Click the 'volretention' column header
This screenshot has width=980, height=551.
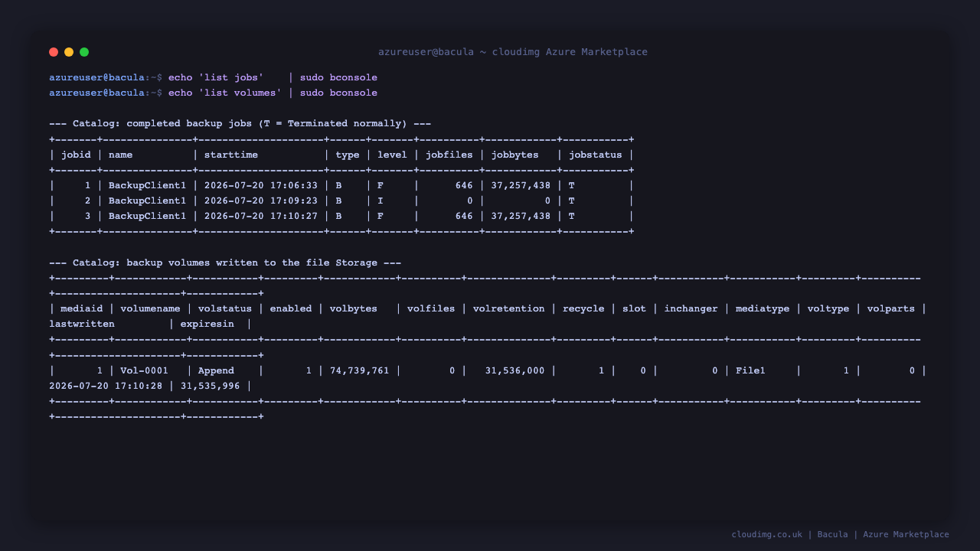pos(509,309)
